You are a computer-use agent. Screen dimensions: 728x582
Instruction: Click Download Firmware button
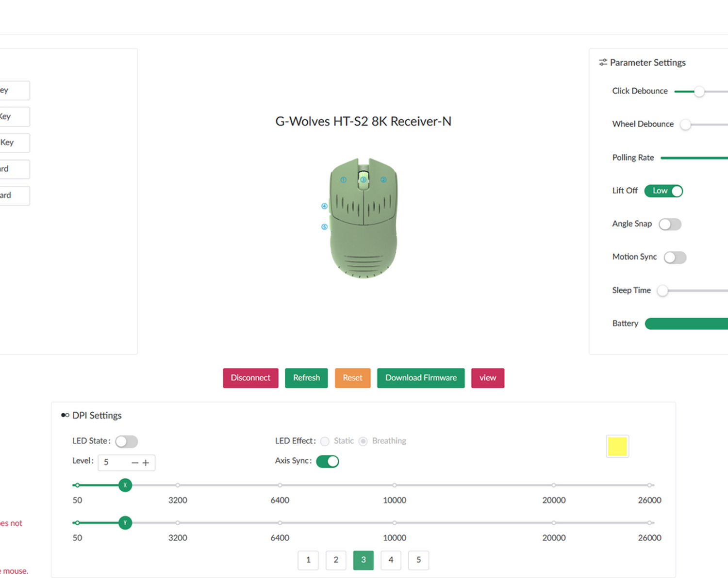coord(421,378)
